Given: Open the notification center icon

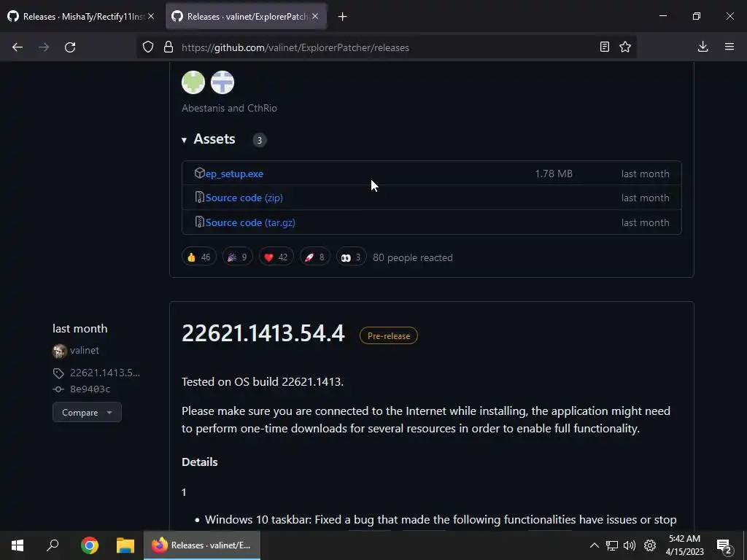Looking at the screenshot, I should coord(724,546).
